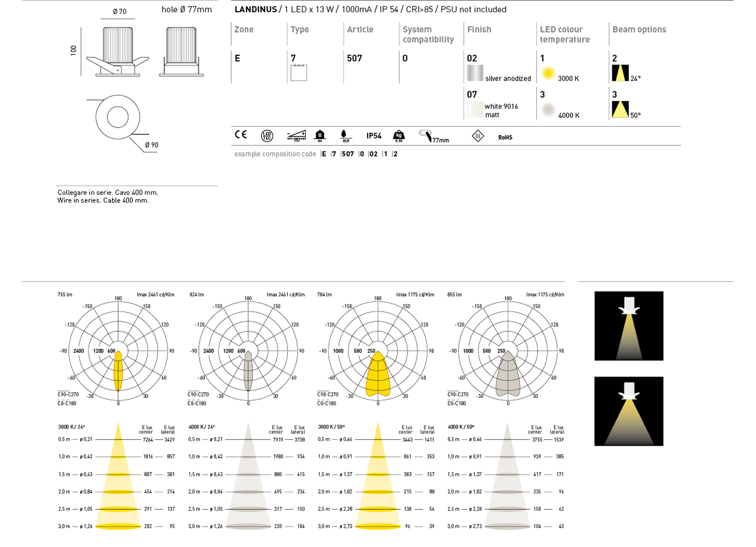Click the 7264 E lux center value
This screenshot has width=756, height=547.
(x=148, y=440)
